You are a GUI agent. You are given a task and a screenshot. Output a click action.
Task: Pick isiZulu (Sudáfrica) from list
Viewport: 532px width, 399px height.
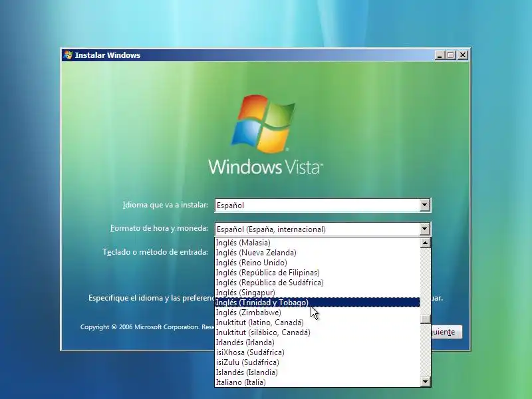coord(318,362)
